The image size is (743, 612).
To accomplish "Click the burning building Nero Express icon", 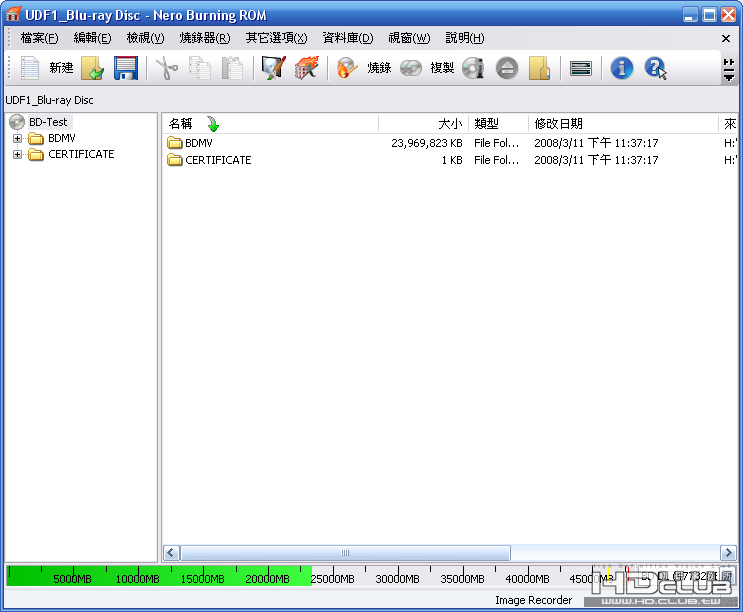I will [307, 68].
